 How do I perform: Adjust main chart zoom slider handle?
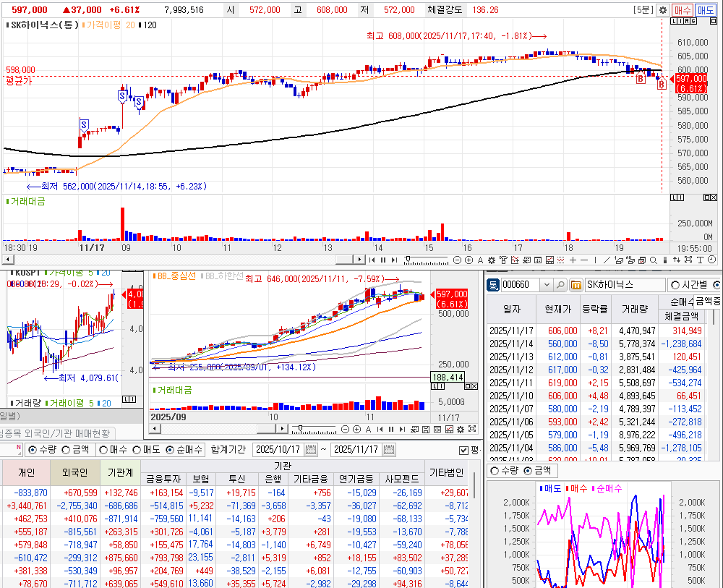[408, 259]
